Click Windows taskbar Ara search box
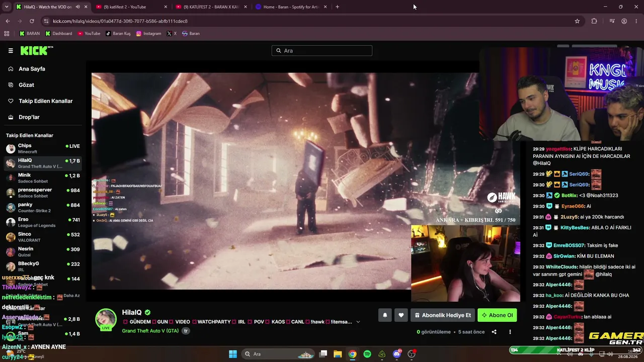This screenshot has width=644, height=362. 278,354
